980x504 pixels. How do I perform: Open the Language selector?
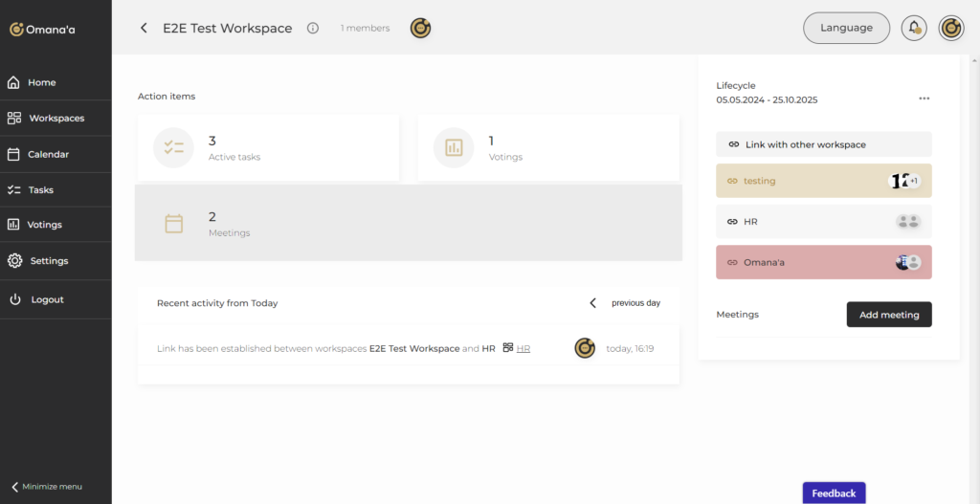pyautogui.click(x=846, y=28)
